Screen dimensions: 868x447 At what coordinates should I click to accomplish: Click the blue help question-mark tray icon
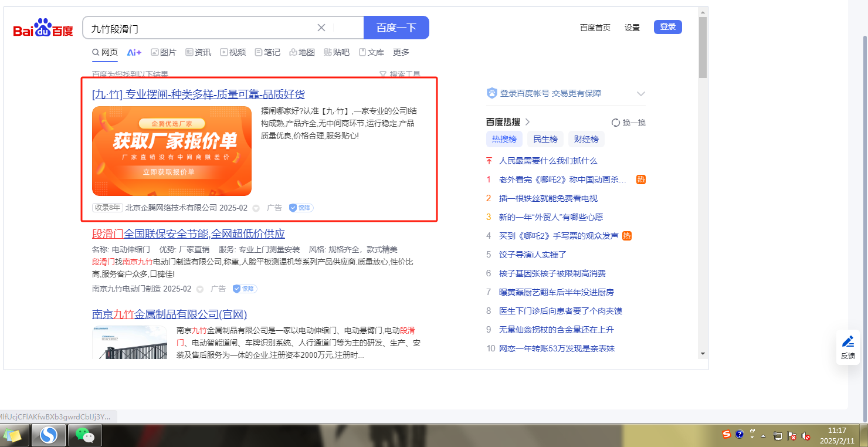740,435
